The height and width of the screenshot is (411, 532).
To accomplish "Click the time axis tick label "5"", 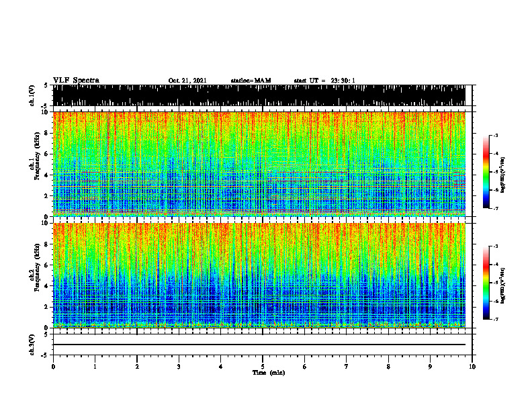I will (x=263, y=367).
